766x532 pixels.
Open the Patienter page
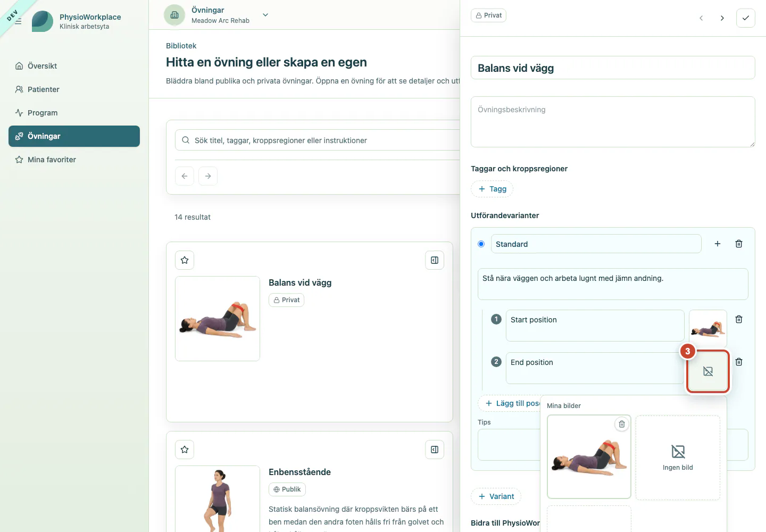point(74,89)
